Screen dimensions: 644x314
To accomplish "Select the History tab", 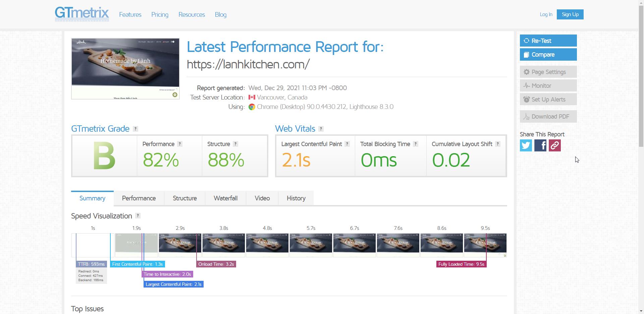I will (296, 198).
